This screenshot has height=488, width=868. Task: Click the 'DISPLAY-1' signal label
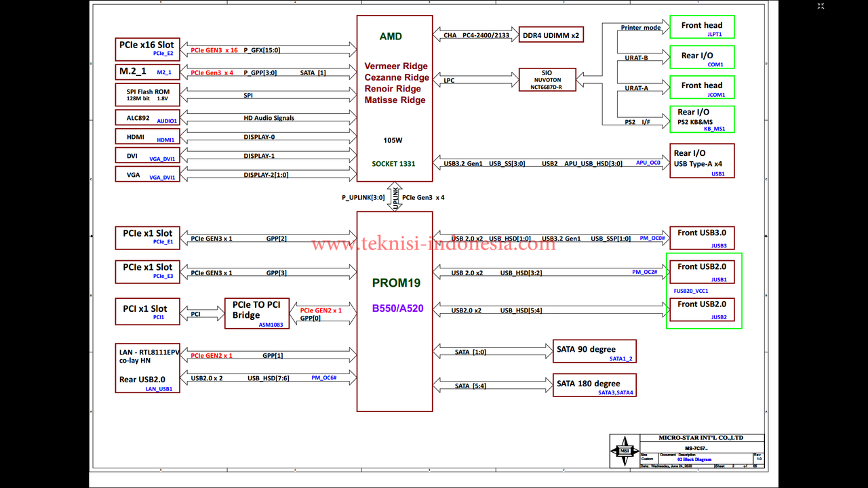click(259, 156)
